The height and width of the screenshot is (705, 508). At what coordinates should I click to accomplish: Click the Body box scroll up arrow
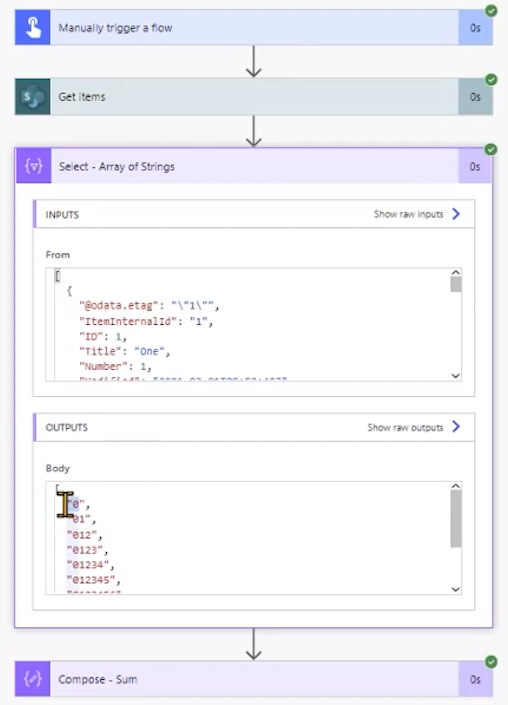pos(455,486)
